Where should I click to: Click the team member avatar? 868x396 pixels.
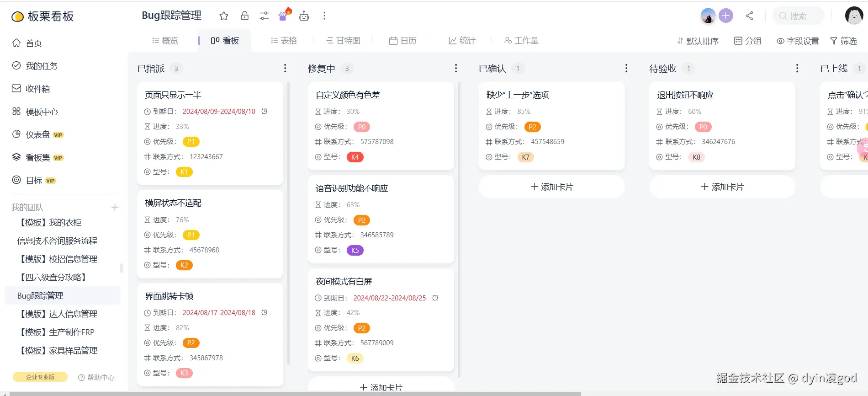[708, 16]
